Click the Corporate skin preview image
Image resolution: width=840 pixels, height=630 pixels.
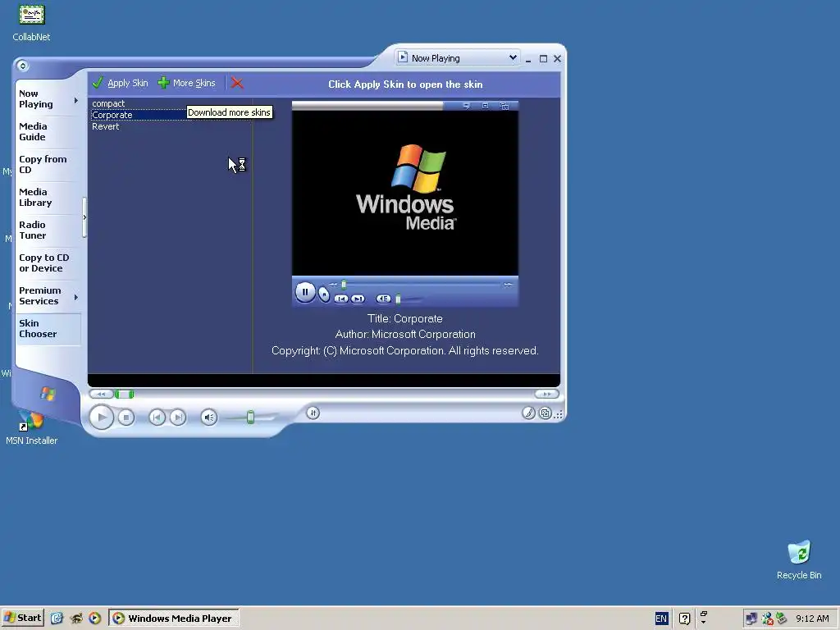point(405,203)
